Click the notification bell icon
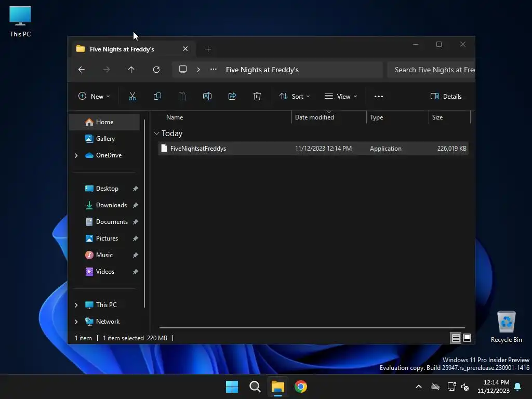Viewport: 532px width, 399px height. pos(518,387)
